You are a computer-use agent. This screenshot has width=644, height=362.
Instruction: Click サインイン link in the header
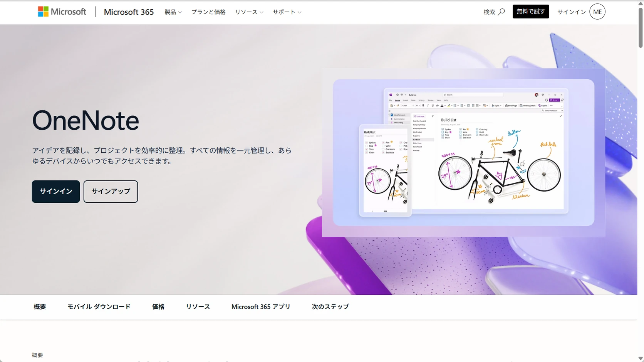point(572,12)
